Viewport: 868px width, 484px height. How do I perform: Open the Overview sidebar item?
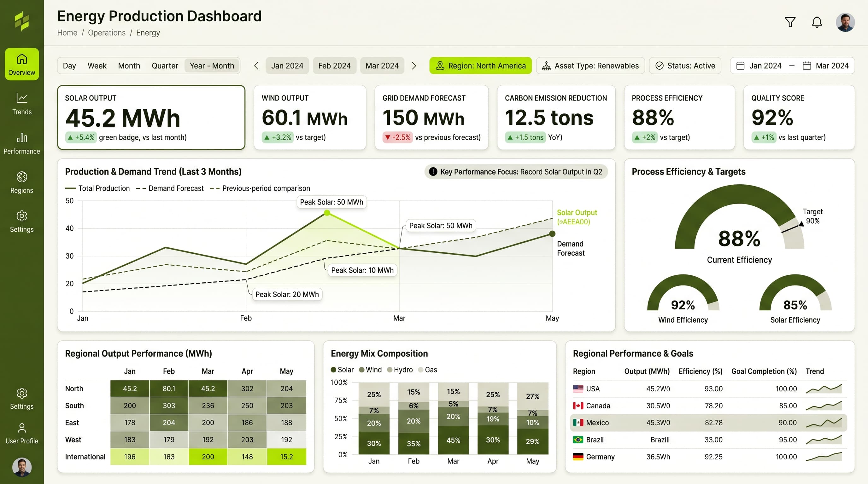tap(22, 64)
